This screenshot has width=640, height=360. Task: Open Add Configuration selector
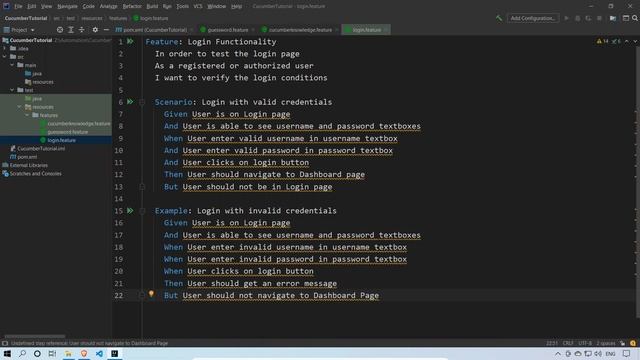coord(533,18)
